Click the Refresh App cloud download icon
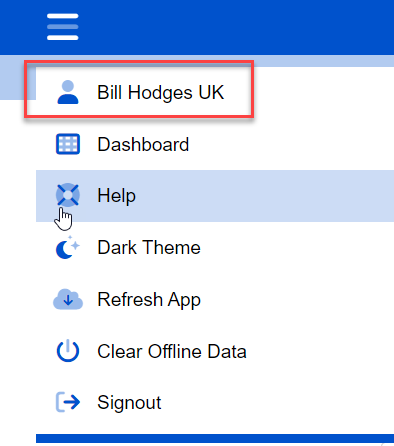 pos(68,299)
